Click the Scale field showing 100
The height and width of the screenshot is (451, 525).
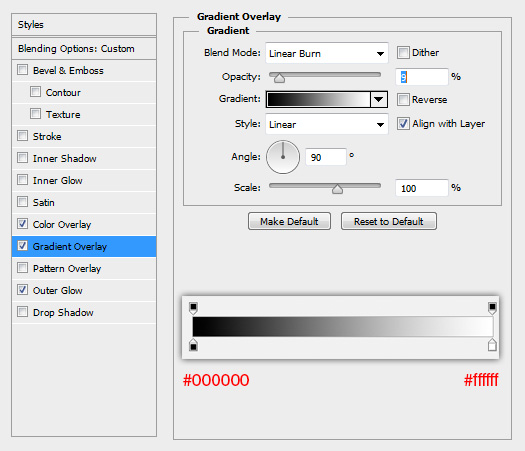[422, 188]
